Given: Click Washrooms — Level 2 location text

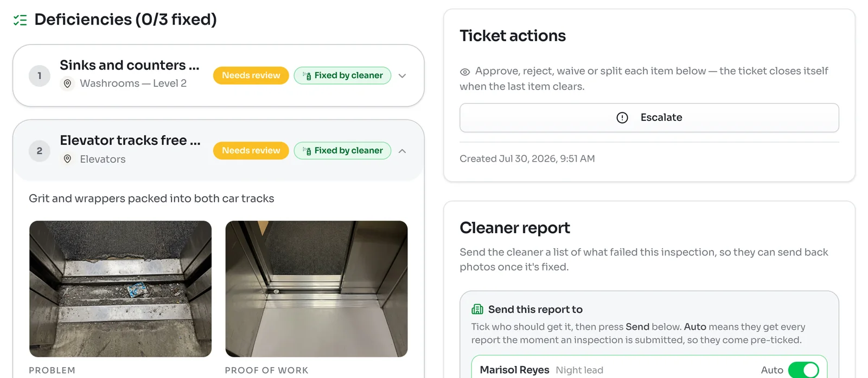Looking at the screenshot, I should click(133, 84).
